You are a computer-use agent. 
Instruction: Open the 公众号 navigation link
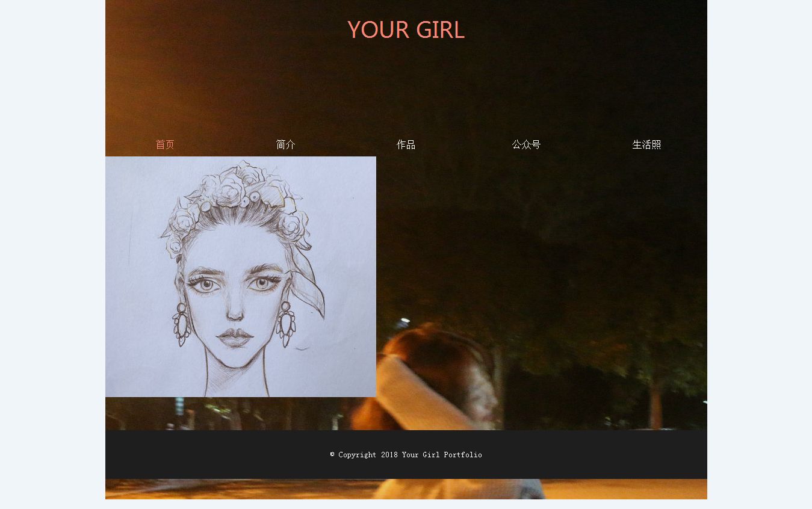[x=526, y=144]
